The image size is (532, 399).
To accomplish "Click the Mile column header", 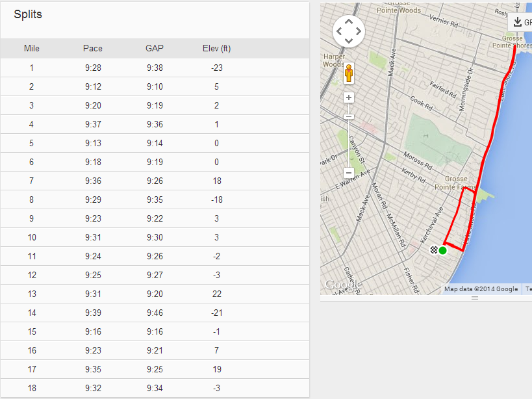I will (x=32, y=48).
